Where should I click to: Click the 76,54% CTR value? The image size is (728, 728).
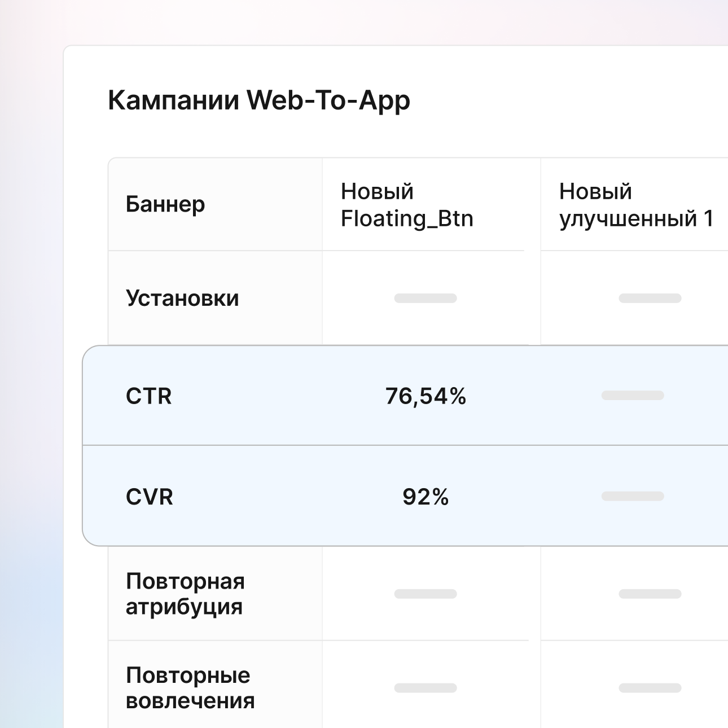click(426, 396)
